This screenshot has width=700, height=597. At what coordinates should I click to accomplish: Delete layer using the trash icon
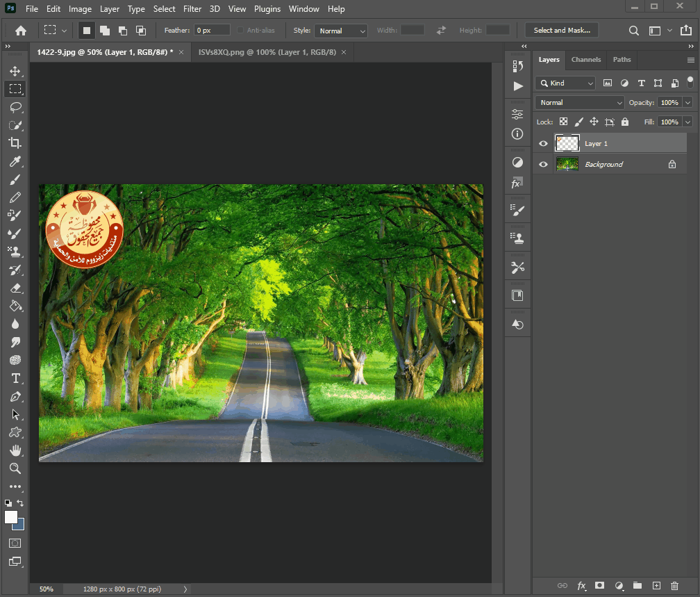674,585
